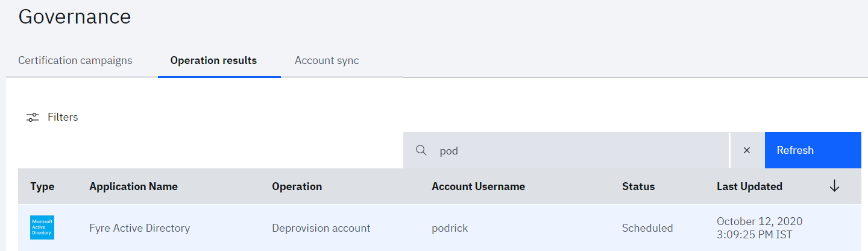Clear the search with the X icon
868x251 pixels.
click(747, 150)
